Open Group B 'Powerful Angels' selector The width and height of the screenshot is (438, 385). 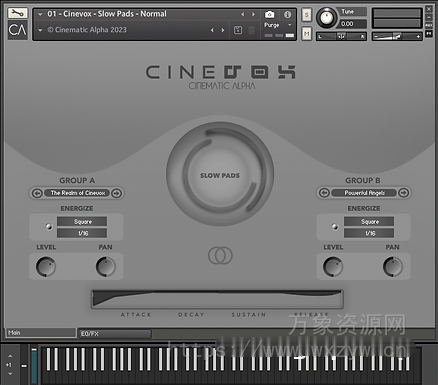tap(364, 193)
